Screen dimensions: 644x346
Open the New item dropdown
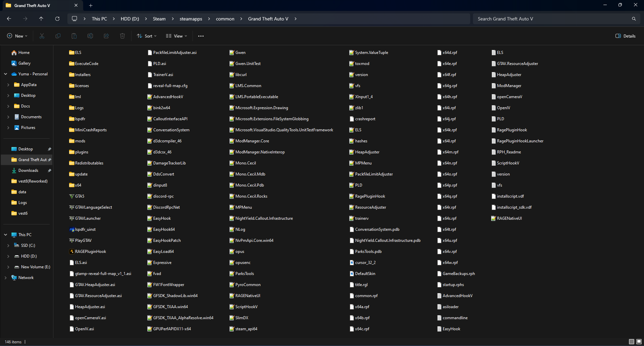tap(17, 36)
